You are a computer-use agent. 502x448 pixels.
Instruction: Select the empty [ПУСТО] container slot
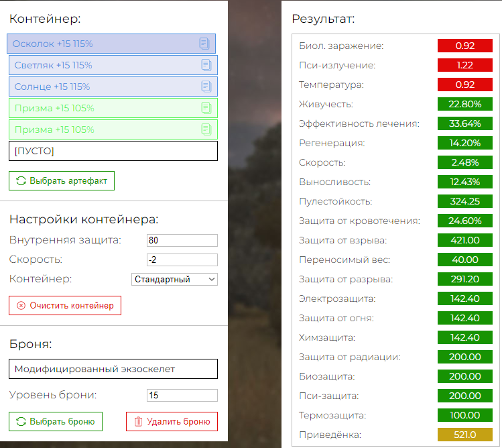tap(113, 151)
